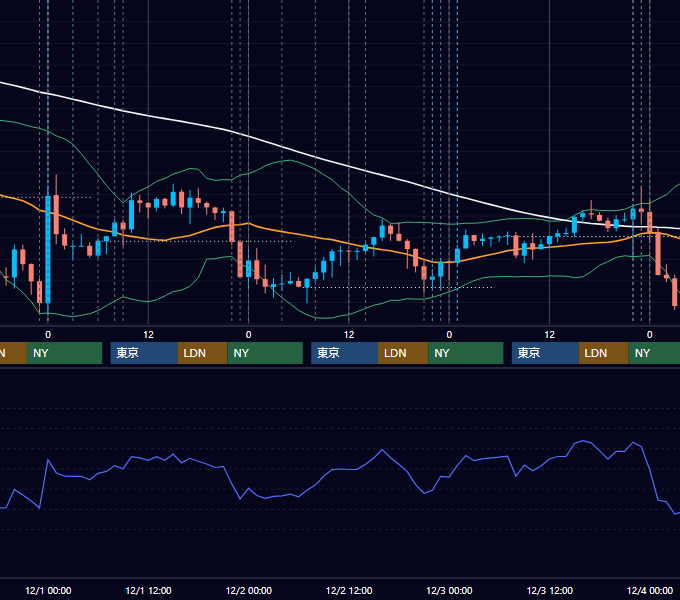Click the 東京 session block on 12/1

click(x=144, y=353)
